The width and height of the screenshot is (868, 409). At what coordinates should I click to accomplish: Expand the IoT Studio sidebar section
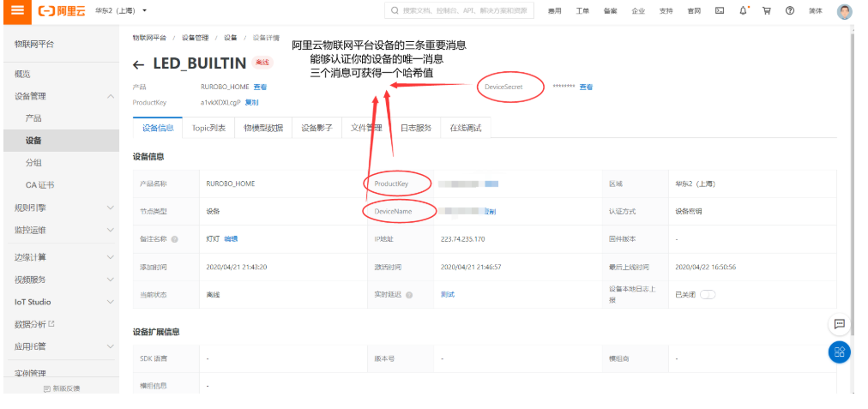click(x=110, y=302)
